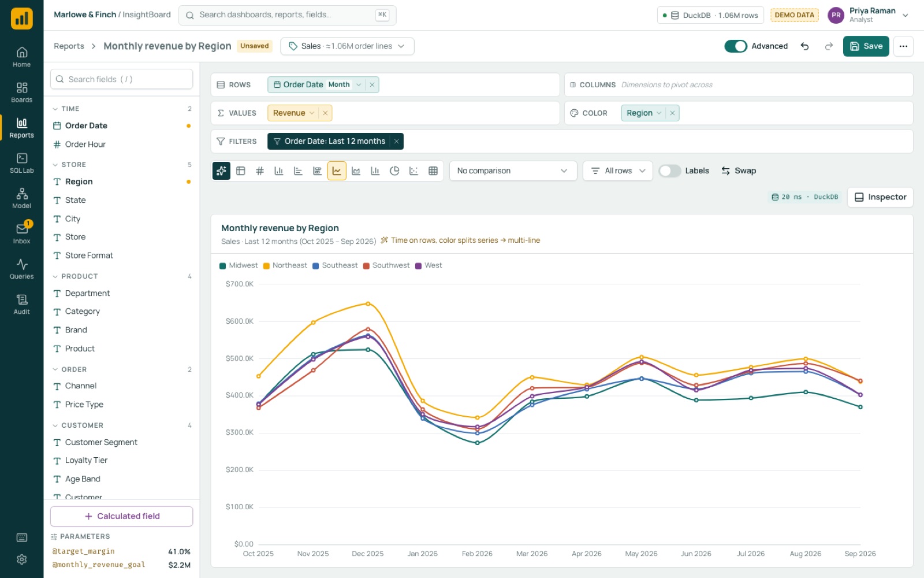Choose the single number (#) visualization
Viewport: 924px width, 578px height.
click(260, 171)
